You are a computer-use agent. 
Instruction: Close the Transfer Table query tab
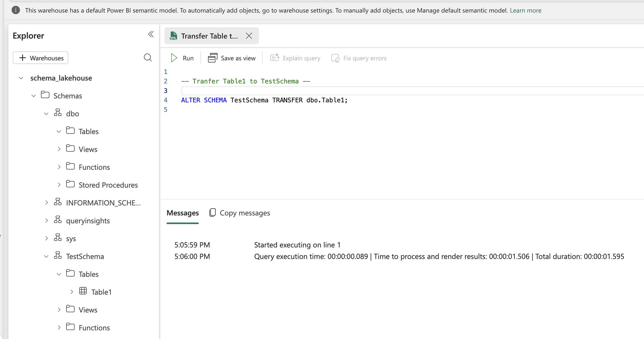249,36
